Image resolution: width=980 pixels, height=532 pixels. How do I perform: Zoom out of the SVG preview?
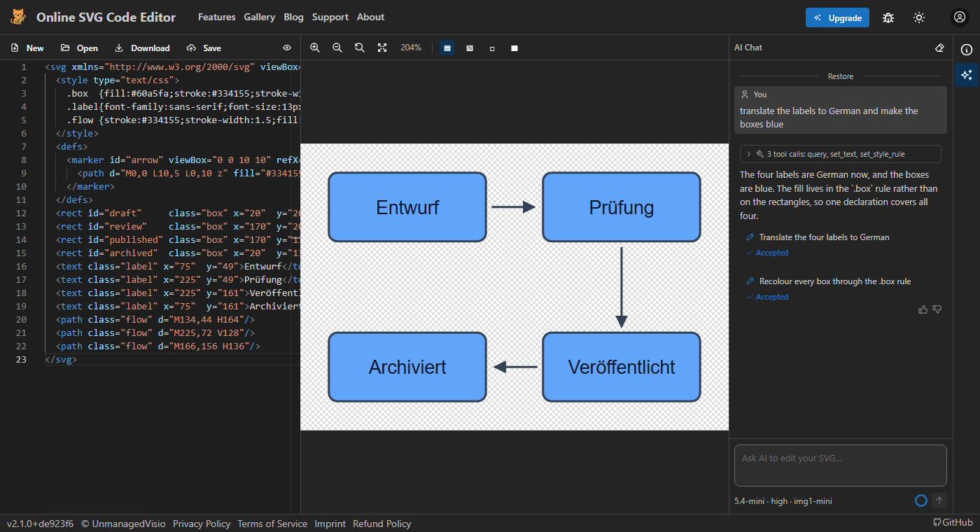pos(337,48)
